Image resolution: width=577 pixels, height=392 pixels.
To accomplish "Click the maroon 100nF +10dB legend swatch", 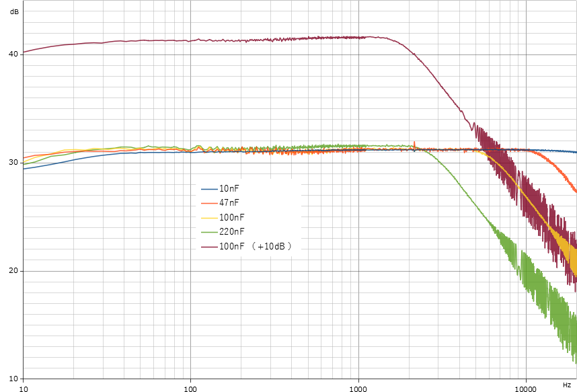I will (x=209, y=247).
